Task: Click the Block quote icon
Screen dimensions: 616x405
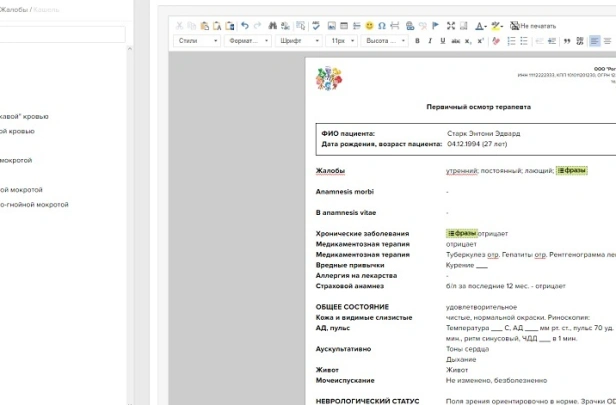Action: coord(567,41)
